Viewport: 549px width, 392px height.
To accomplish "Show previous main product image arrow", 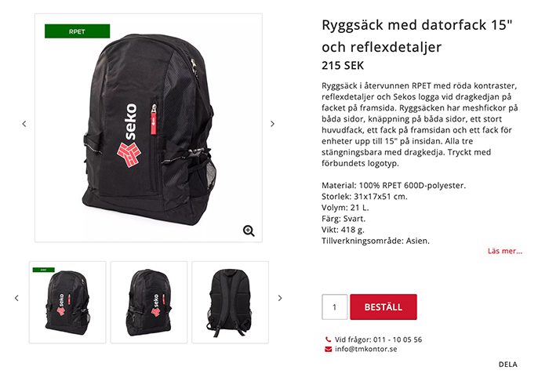I will pos(24,124).
